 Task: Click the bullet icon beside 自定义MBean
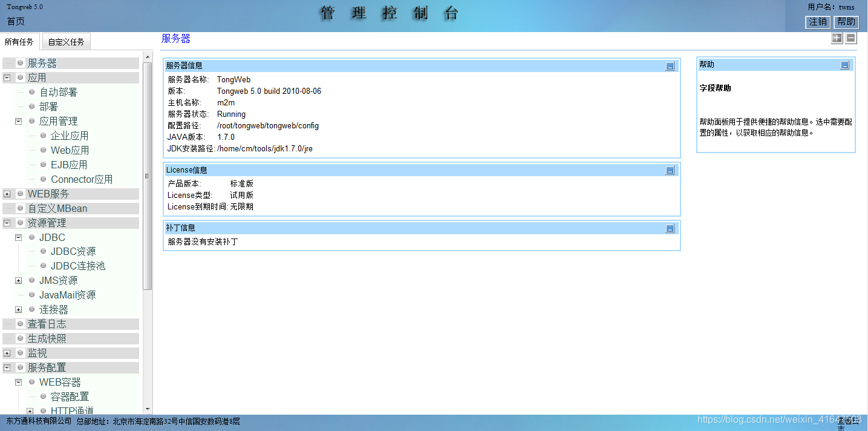click(20, 208)
